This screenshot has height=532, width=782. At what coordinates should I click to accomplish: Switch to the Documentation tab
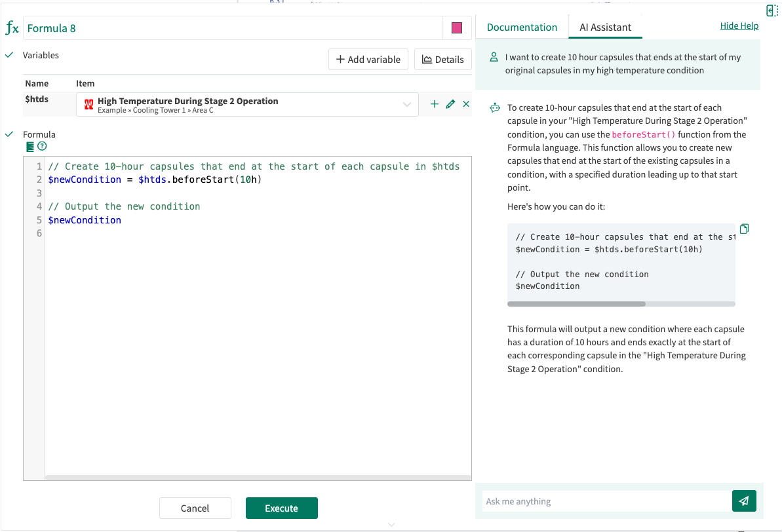click(522, 27)
